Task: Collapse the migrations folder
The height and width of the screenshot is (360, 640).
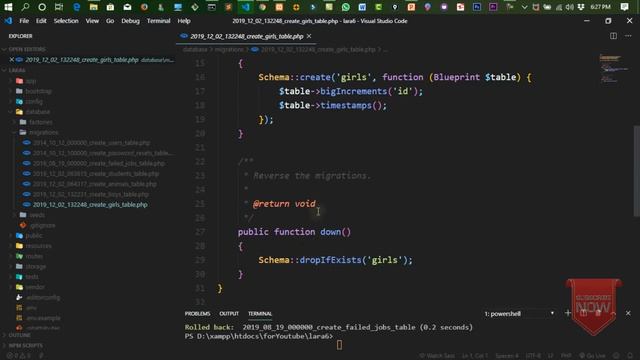Action: (x=43, y=132)
